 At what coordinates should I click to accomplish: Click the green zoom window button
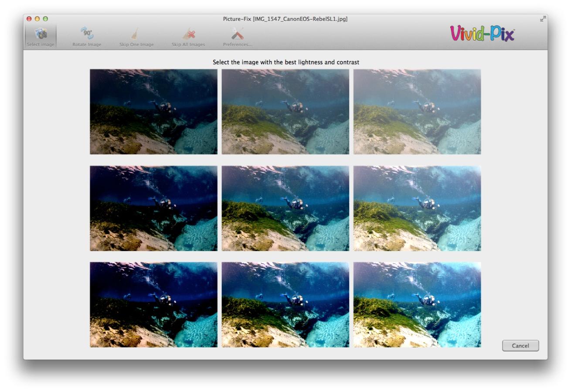(x=45, y=19)
